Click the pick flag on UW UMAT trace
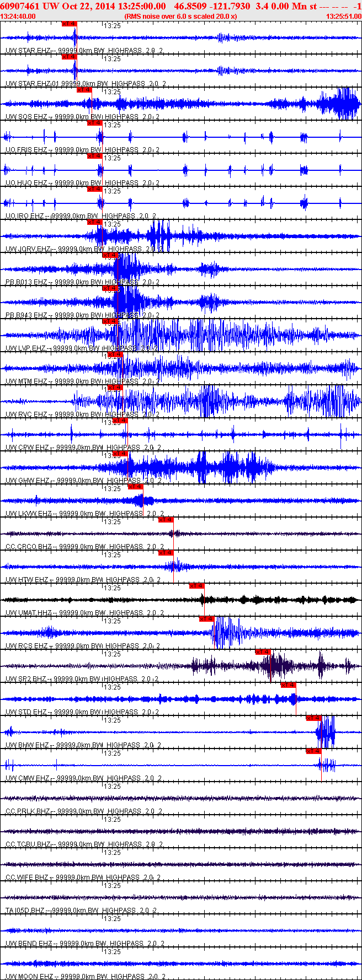Screen dimensions: 362x980 point(196,586)
